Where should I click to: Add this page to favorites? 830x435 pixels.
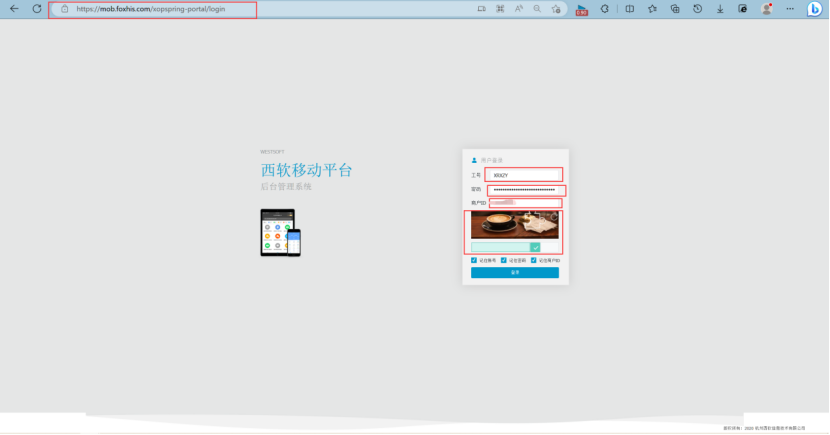click(556, 9)
